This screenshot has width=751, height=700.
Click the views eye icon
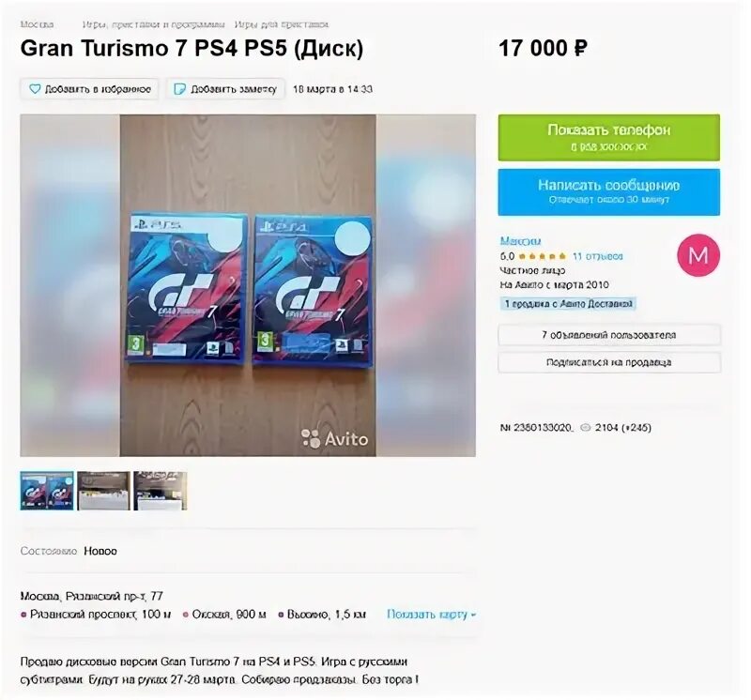click(585, 428)
